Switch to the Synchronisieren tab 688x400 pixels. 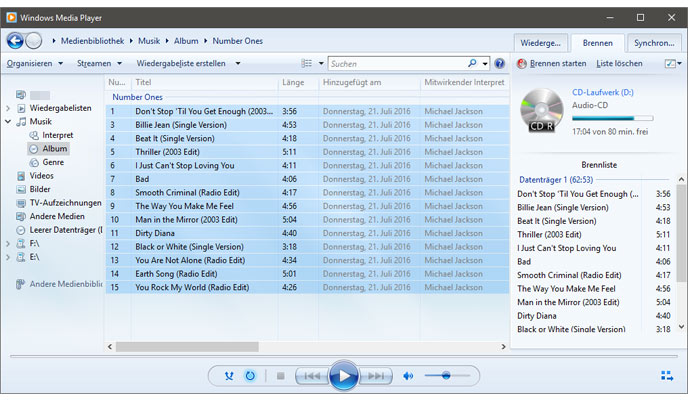click(x=654, y=43)
